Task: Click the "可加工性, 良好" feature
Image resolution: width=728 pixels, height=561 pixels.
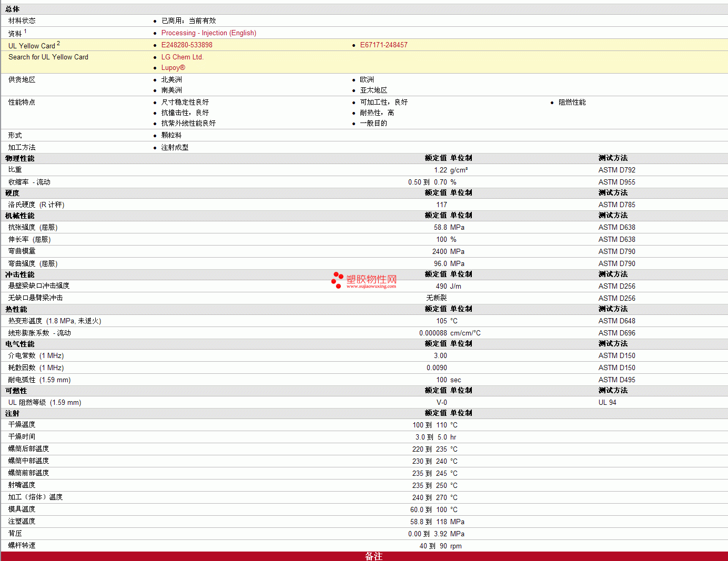Action: tap(384, 103)
